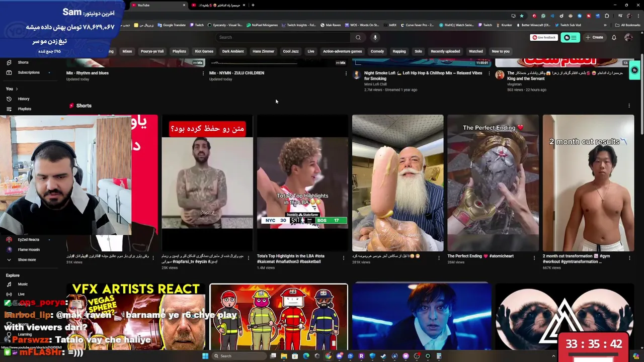The height and width of the screenshot is (362, 644).
Task: Open NoPixel Minigames bookmark
Action: 262,25
